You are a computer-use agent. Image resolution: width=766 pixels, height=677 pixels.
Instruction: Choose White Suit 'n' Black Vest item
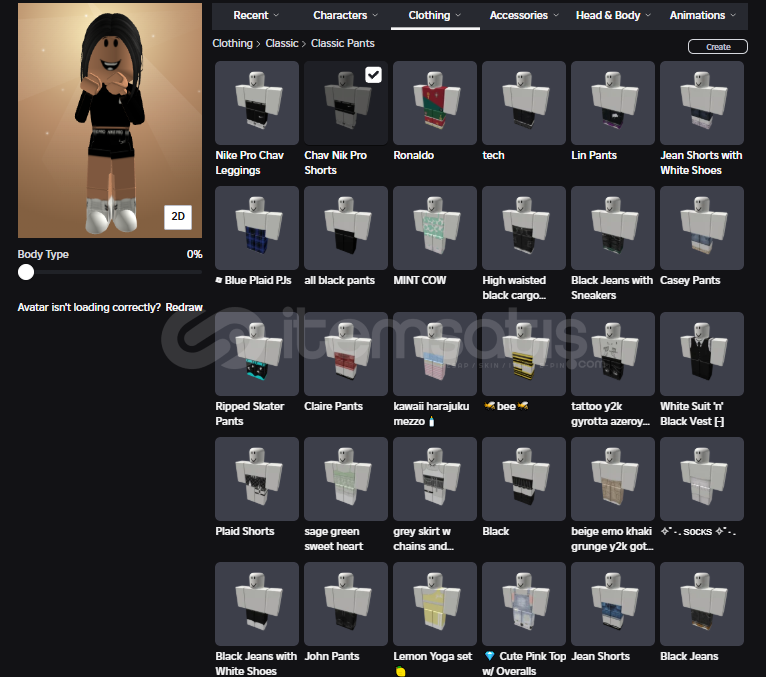pyautogui.click(x=702, y=354)
